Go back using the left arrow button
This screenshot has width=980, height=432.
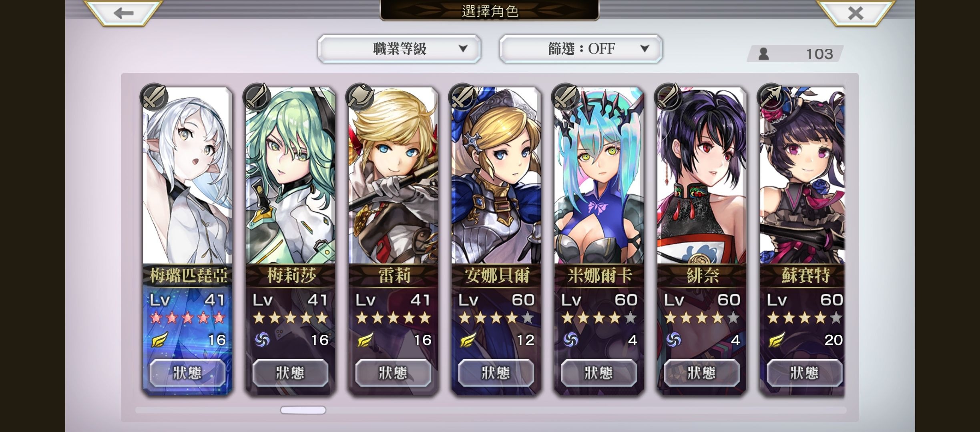[123, 13]
